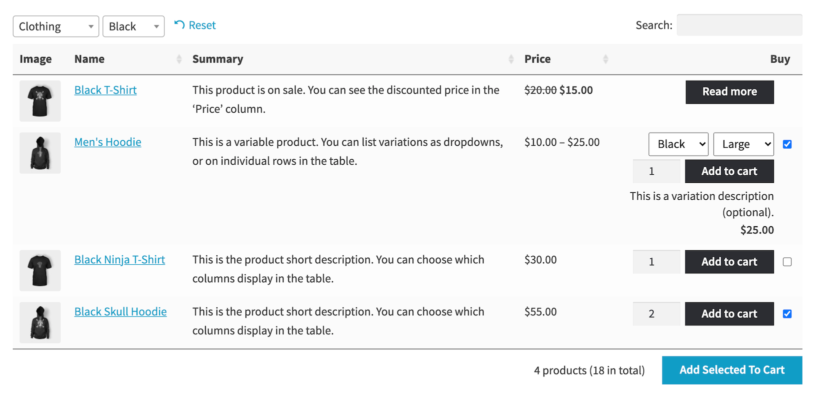Open the Clothing category filter dropdown
Viewport: 820px width, 400px height.
click(56, 26)
